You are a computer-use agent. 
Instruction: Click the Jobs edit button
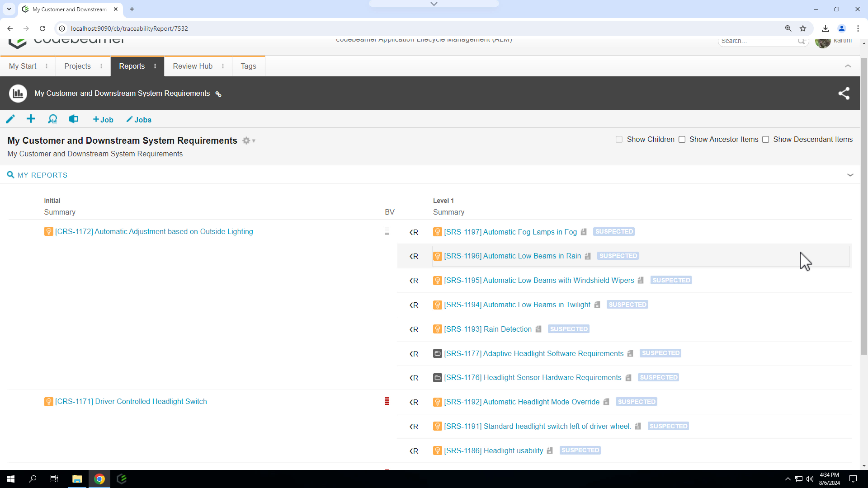pos(139,120)
